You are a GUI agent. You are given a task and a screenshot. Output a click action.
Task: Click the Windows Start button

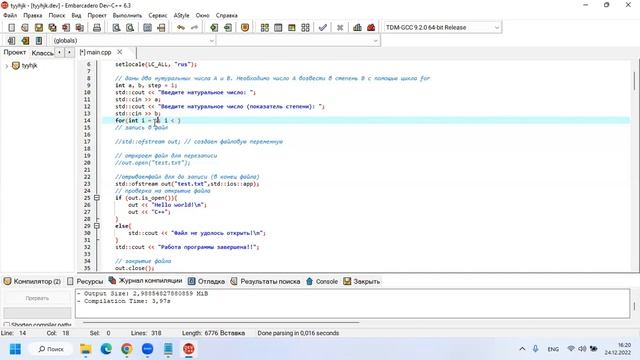point(15,349)
